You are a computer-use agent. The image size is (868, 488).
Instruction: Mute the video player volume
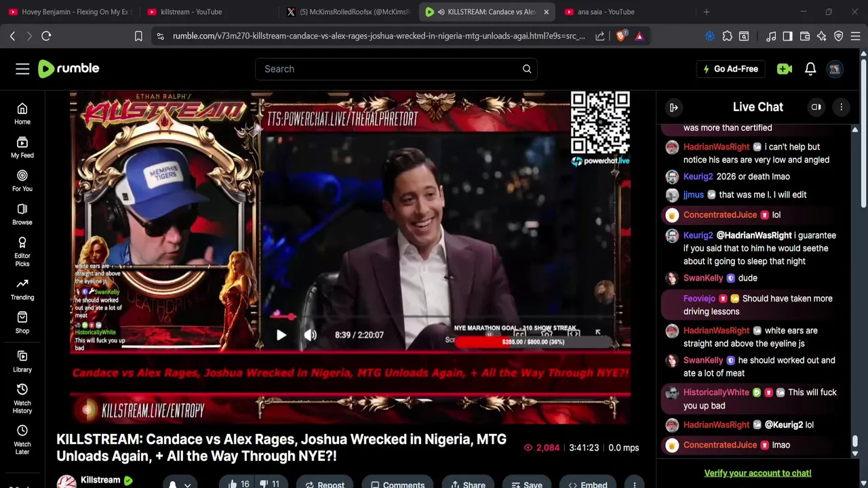311,335
